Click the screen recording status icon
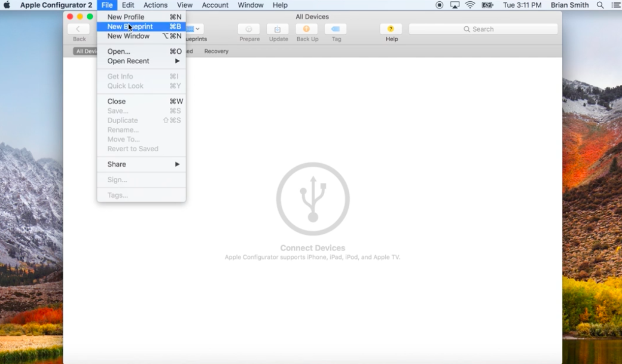Screen dimensions: 622x364 (x=439, y=5)
